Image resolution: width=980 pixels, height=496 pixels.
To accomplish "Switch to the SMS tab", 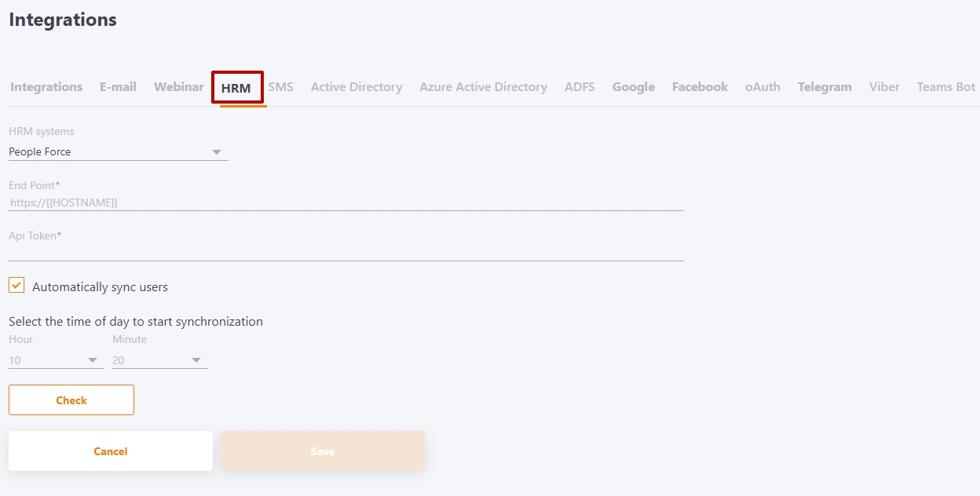I will (280, 87).
